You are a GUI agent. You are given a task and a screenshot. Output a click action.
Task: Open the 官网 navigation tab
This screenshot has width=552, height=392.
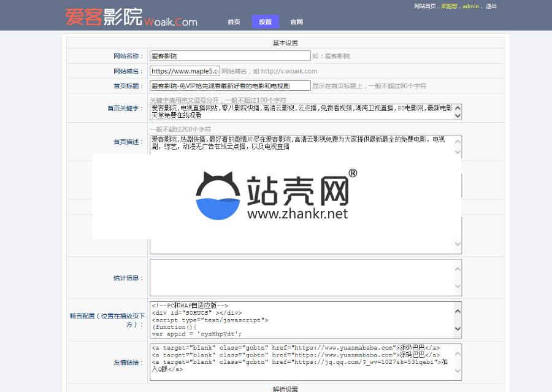(x=296, y=22)
